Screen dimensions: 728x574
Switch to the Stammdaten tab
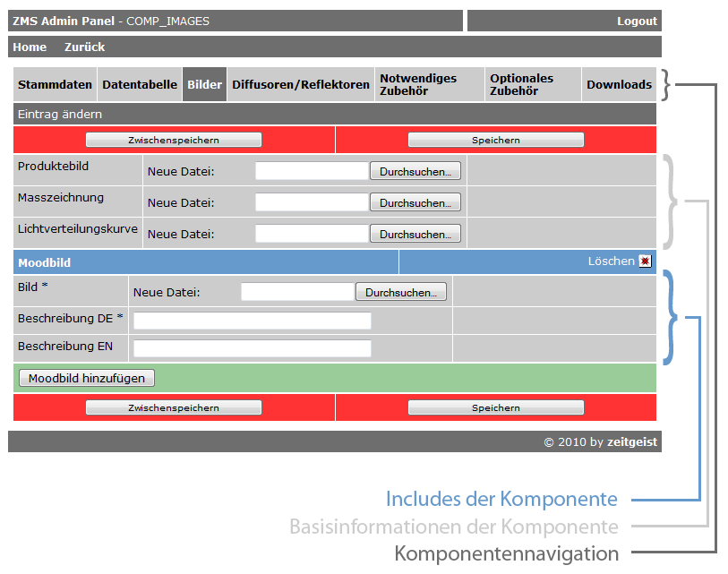pyautogui.click(x=54, y=84)
